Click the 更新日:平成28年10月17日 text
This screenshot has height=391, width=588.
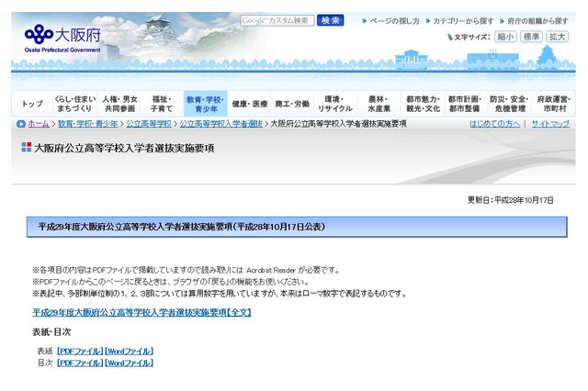(511, 200)
